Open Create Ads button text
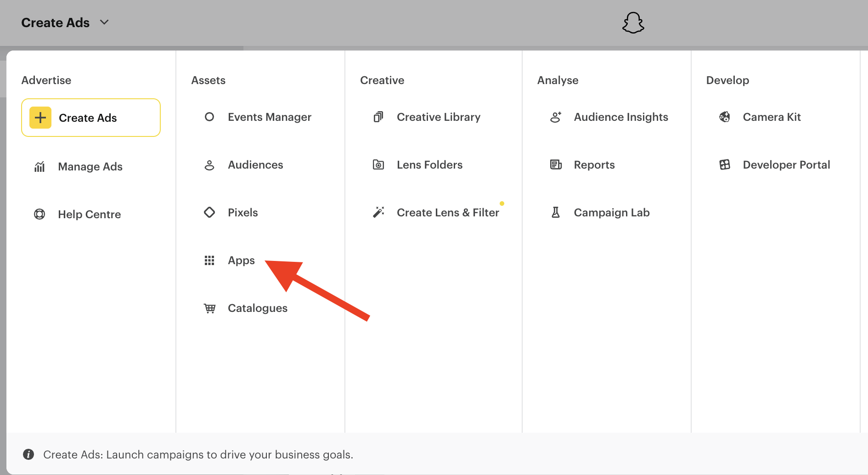The image size is (868, 475). click(88, 118)
